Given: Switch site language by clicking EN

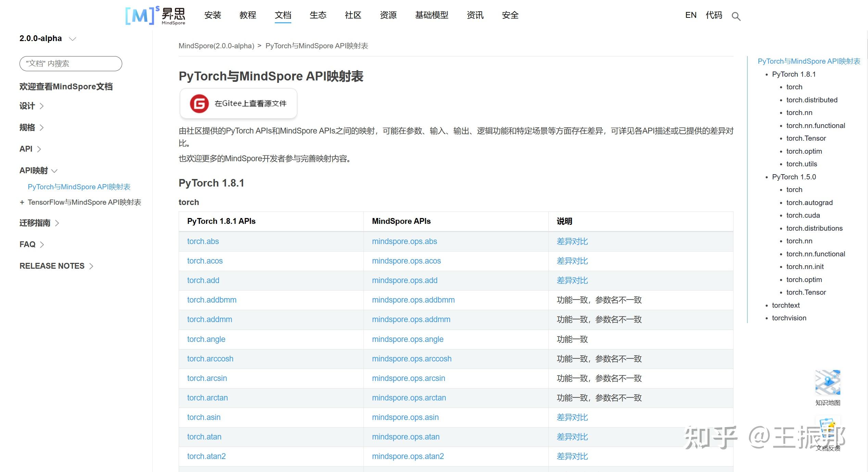Looking at the screenshot, I should 691,15.
